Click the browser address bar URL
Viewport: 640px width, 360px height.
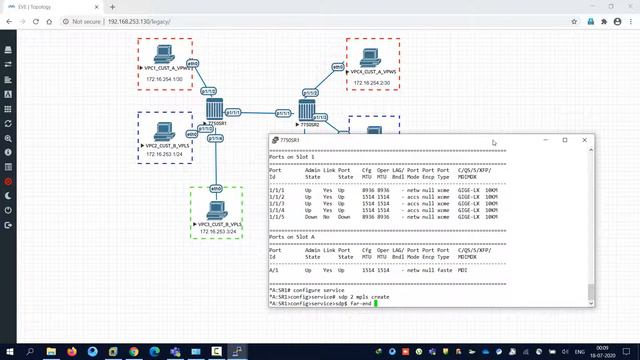click(139, 22)
